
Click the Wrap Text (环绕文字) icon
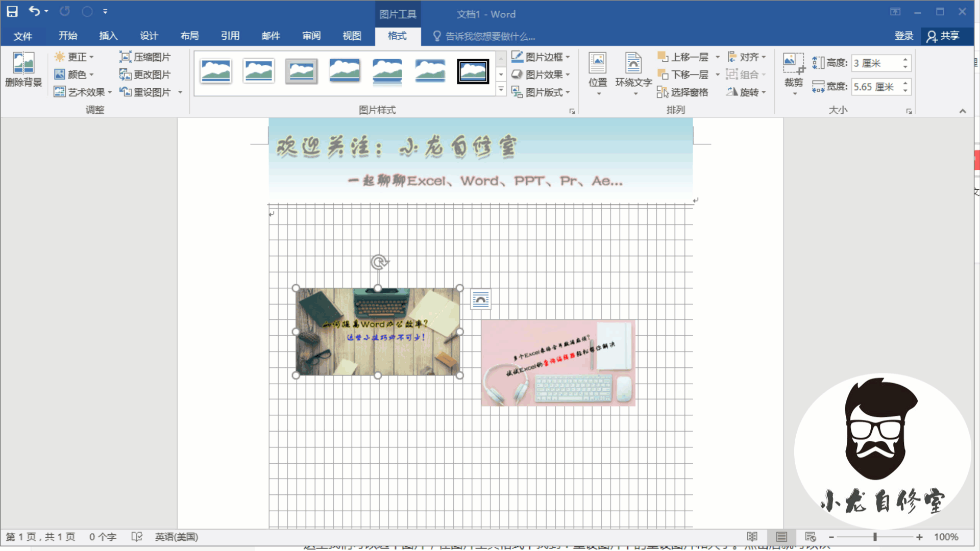click(633, 64)
